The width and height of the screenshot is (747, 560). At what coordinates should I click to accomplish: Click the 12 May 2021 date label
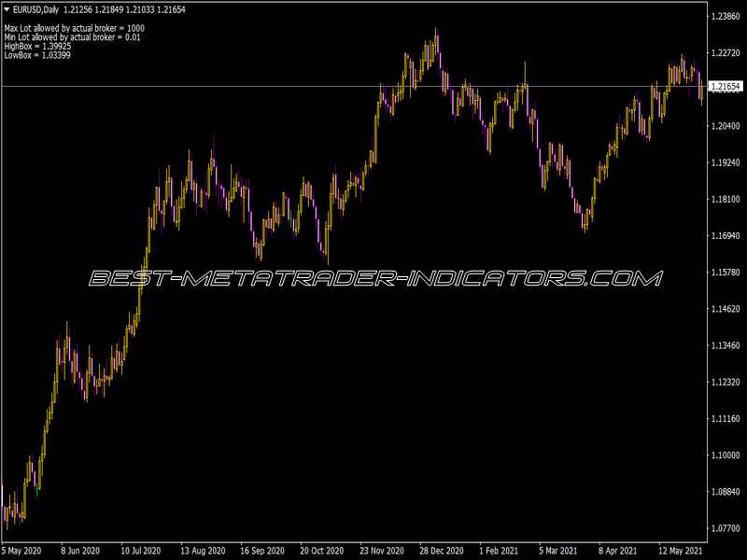click(x=680, y=551)
